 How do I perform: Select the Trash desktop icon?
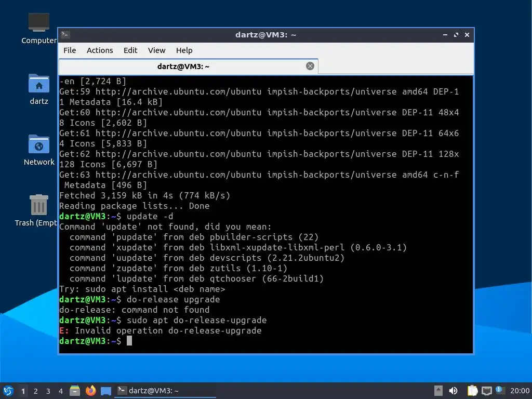36,210
